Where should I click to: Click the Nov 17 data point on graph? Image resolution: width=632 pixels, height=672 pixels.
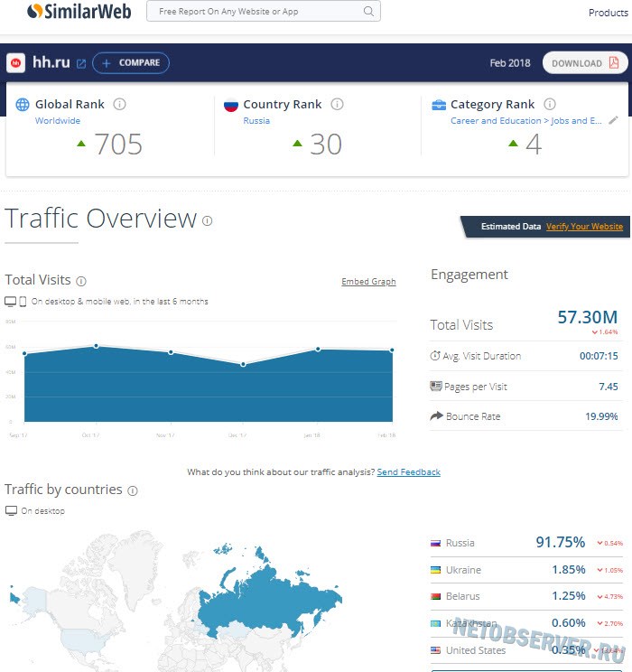pos(171,352)
